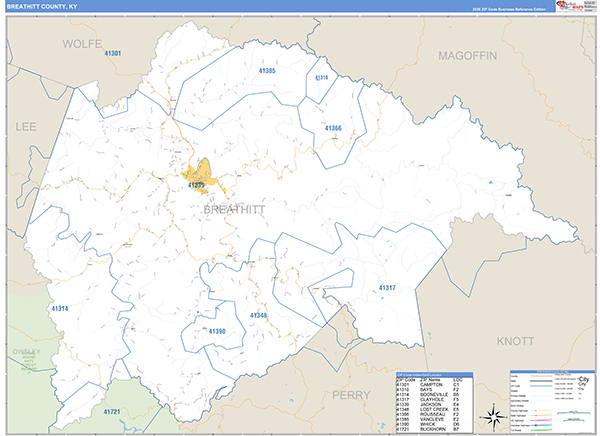Click ZIP label 41385 on the map
The width and height of the screenshot is (600, 436).
coord(267,70)
